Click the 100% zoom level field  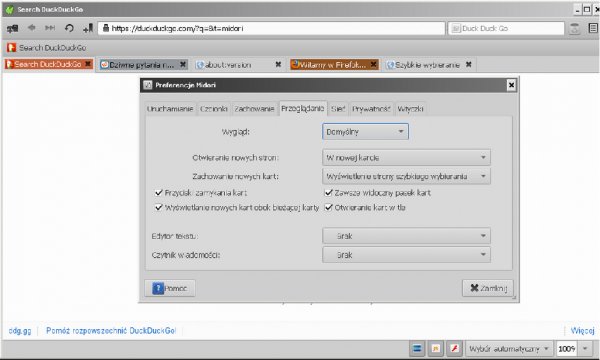coord(566,349)
